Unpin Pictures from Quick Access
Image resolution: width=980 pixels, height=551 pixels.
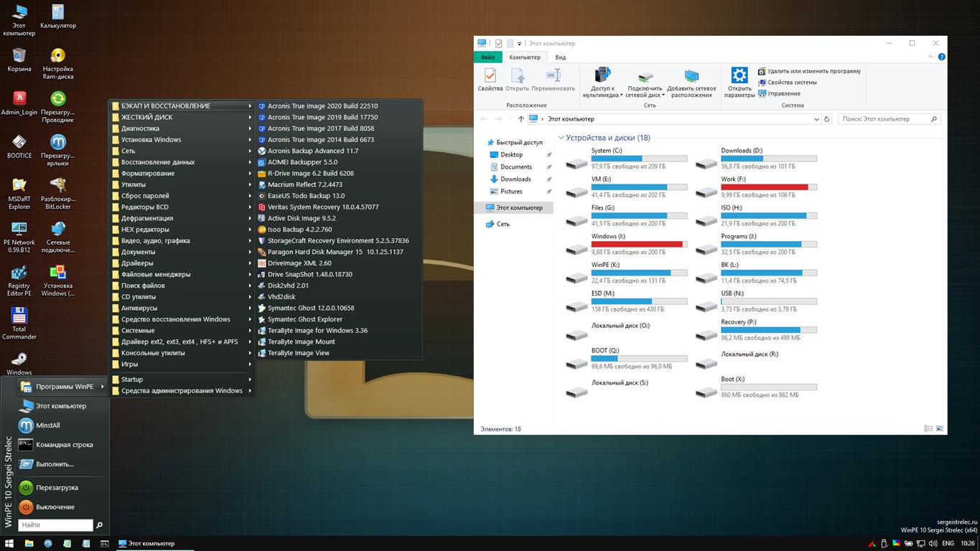coord(549,191)
